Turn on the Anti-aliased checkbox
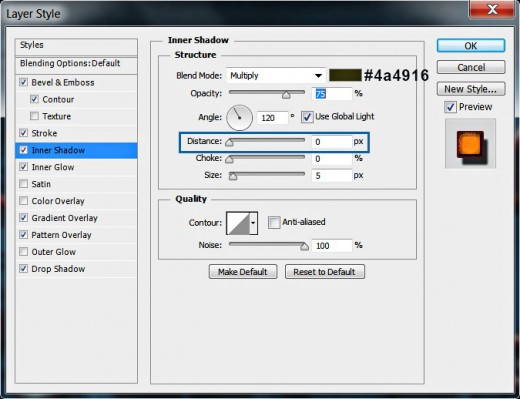 274,222
